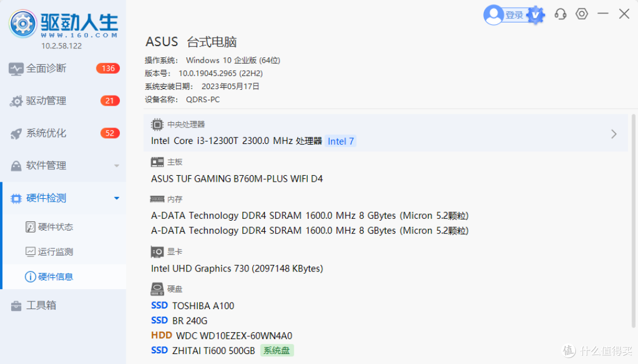Click the version number 10.2.58.122

pyautogui.click(x=61, y=46)
